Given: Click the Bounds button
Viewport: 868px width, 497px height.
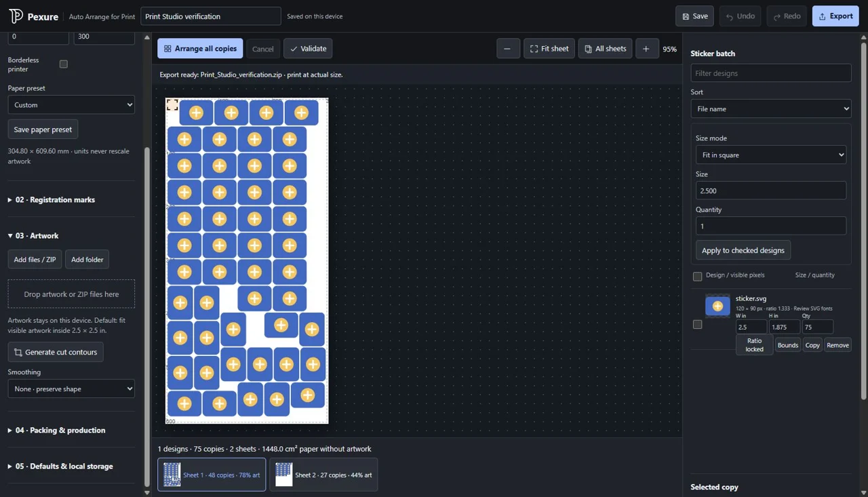Looking at the screenshot, I should click(x=788, y=345).
